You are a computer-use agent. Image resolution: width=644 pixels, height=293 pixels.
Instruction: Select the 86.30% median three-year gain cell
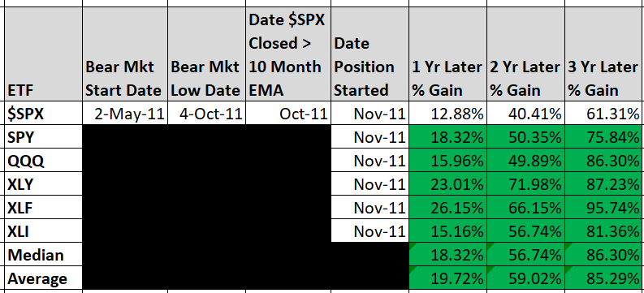click(x=603, y=255)
